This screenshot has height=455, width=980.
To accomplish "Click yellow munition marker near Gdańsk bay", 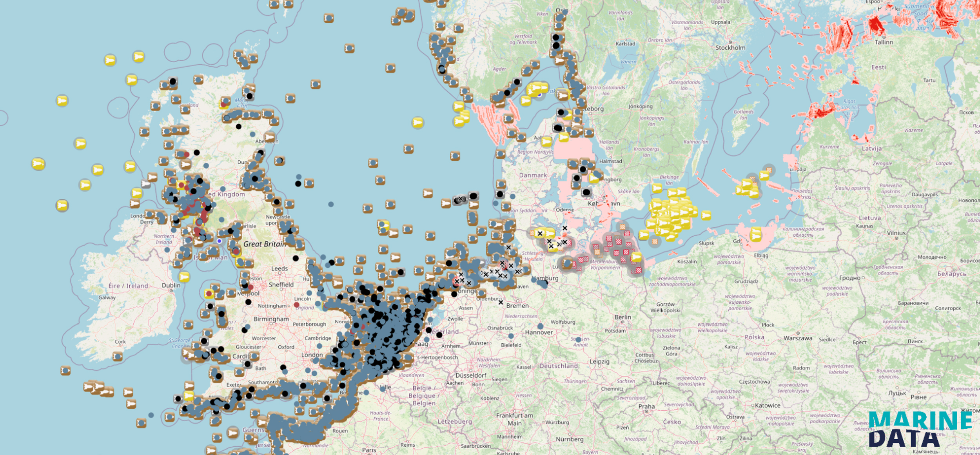I will point(756,235).
